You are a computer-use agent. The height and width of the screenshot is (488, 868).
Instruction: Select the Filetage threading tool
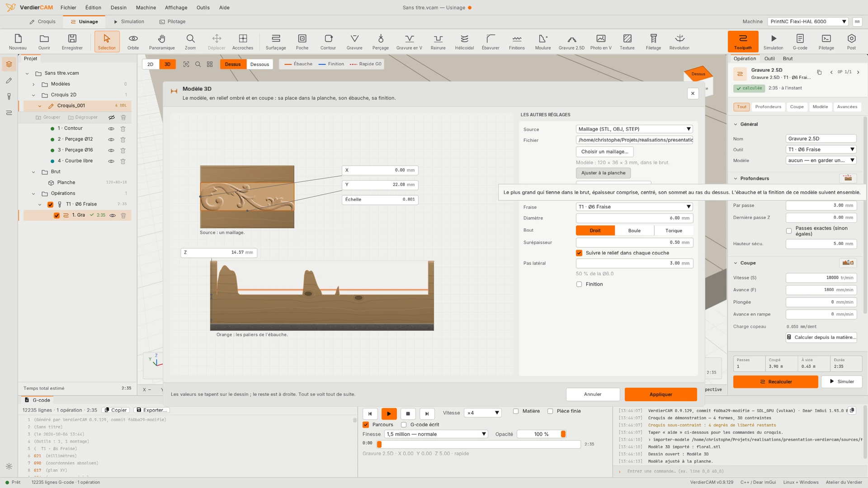pyautogui.click(x=653, y=42)
